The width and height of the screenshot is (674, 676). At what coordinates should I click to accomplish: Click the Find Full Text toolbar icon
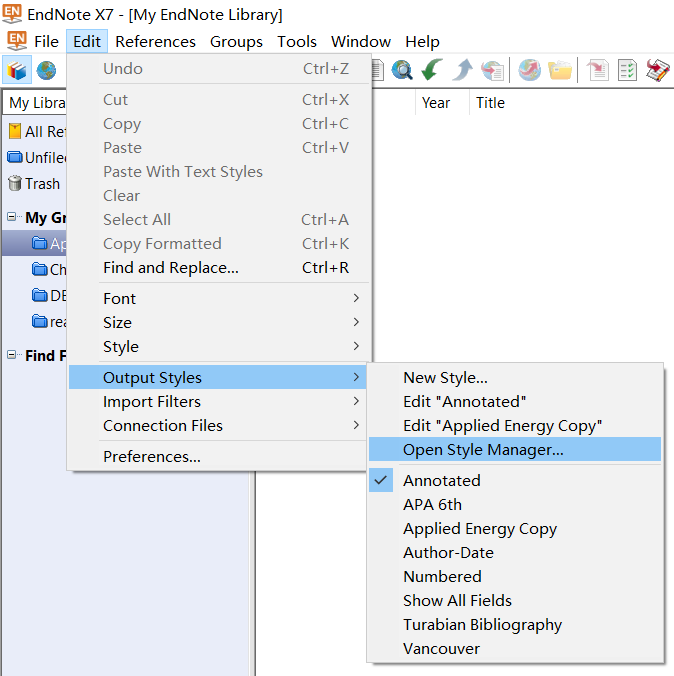[492, 70]
